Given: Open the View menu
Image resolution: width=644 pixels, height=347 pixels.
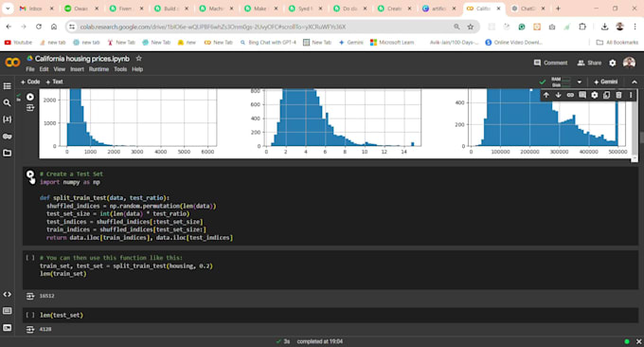Looking at the screenshot, I should tap(59, 69).
